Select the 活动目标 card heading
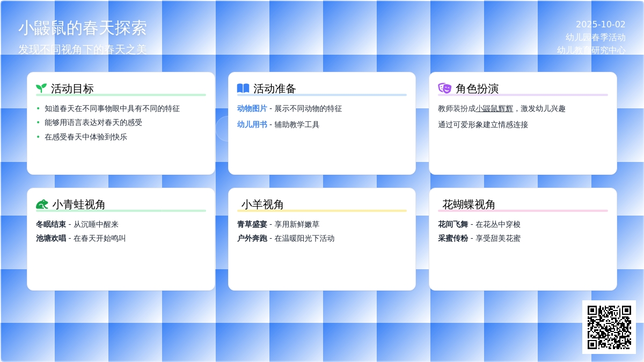Image resolution: width=644 pixels, height=362 pixels. pos(72,89)
